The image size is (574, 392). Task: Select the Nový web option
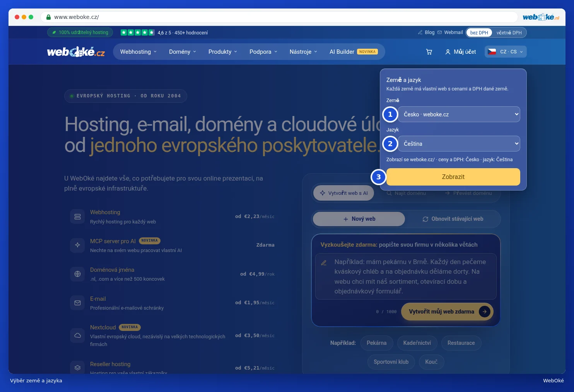(x=359, y=219)
